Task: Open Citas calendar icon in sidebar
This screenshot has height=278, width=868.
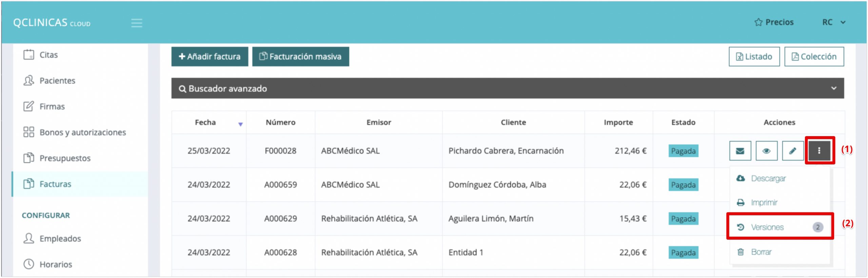Action: click(29, 55)
